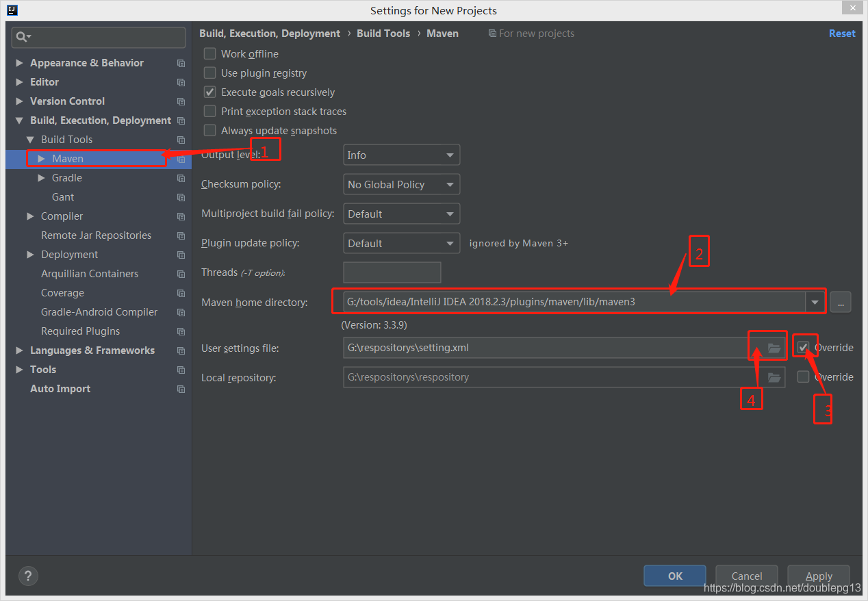The image size is (868, 601).
Task: Expand the Languages & Frameworks node
Action: pyautogui.click(x=19, y=350)
